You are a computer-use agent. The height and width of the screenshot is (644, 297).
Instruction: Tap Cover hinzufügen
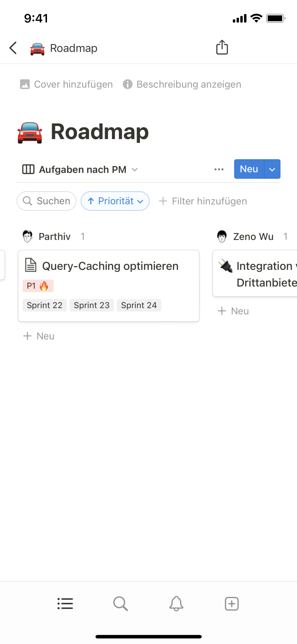click(67, 84)
